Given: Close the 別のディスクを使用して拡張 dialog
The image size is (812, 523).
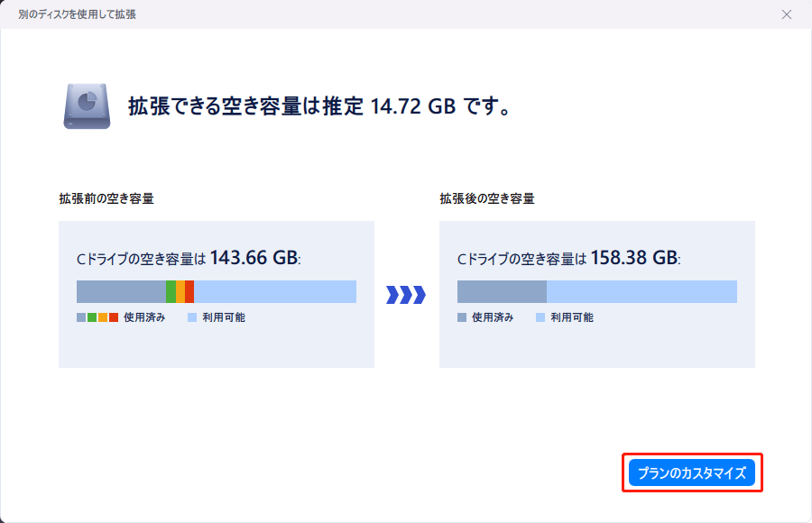Looking at the screenshot, I should click(787, 14).
